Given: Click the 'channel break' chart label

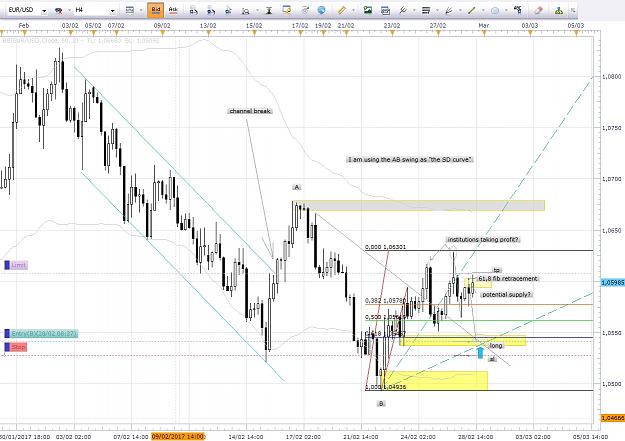Looking at the screenshot, I should [250, 111].
